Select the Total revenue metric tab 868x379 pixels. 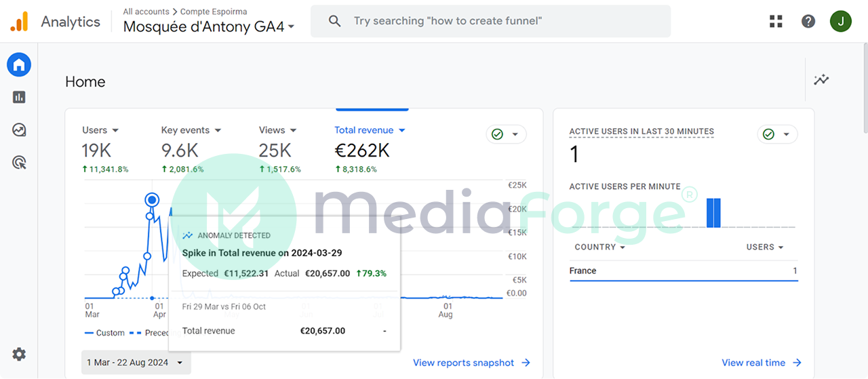point(370,130)
